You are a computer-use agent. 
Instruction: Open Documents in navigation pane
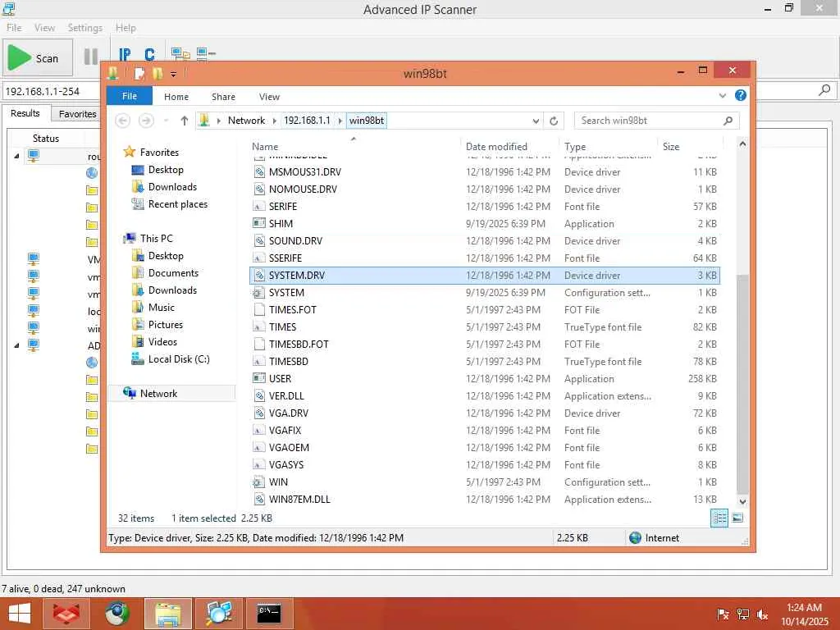(x=173, y=272)
